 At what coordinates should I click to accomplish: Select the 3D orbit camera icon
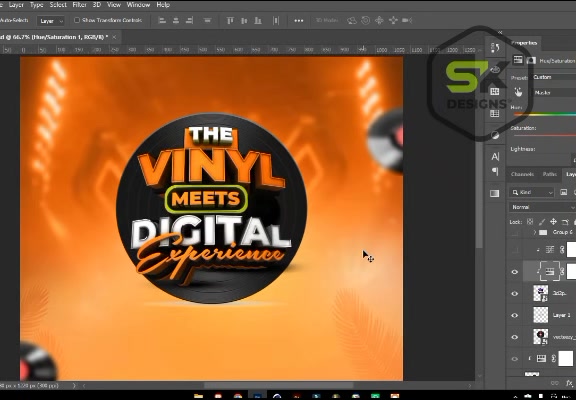click(352, 21)
